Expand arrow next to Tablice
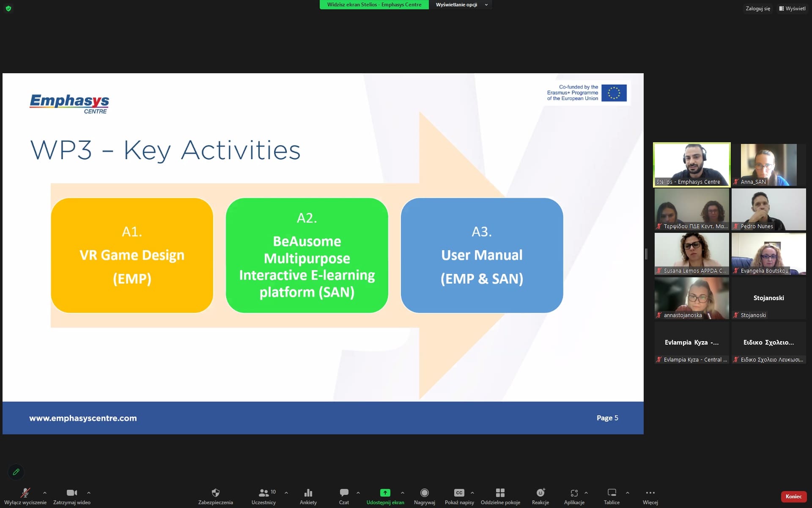This screenshot has height=508, width=812. point(628,493)
